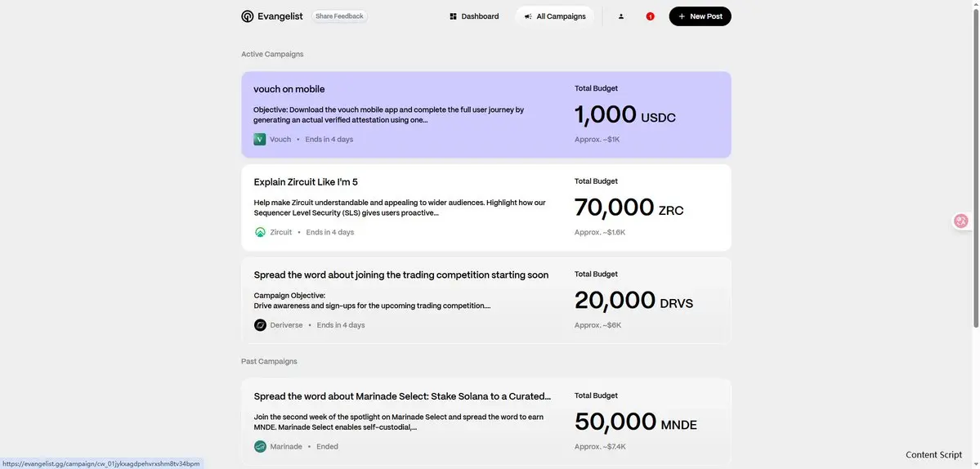Click the Active Campaigns heading
The height and width of the screenshot is (469, 980).
[x=272, y=54]
